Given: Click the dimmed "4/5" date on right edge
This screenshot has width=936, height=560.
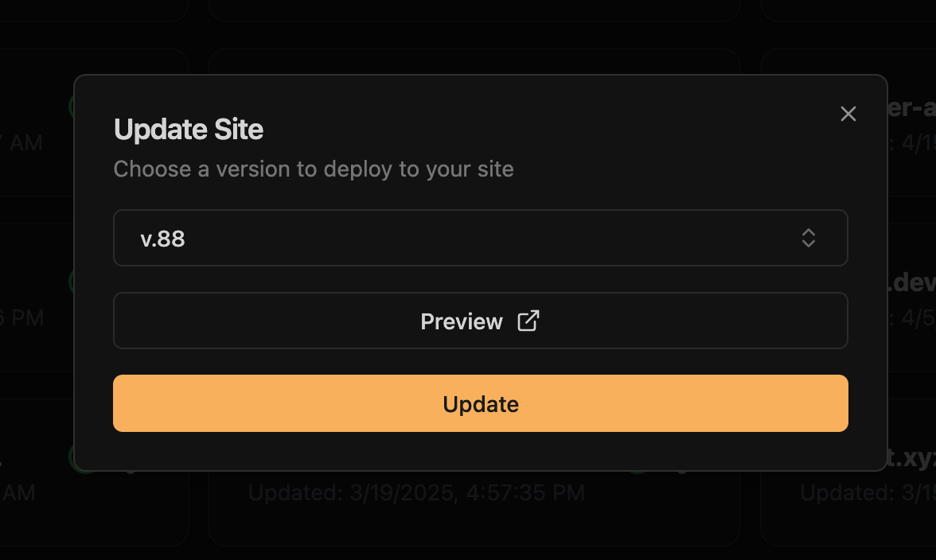Looking at the screenshot, I should [x=919, y=318].
